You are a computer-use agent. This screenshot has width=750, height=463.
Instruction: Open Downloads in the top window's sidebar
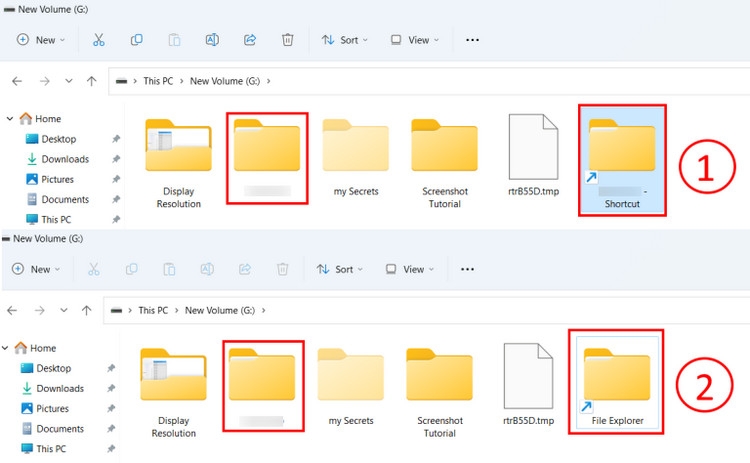pos(57,159)
